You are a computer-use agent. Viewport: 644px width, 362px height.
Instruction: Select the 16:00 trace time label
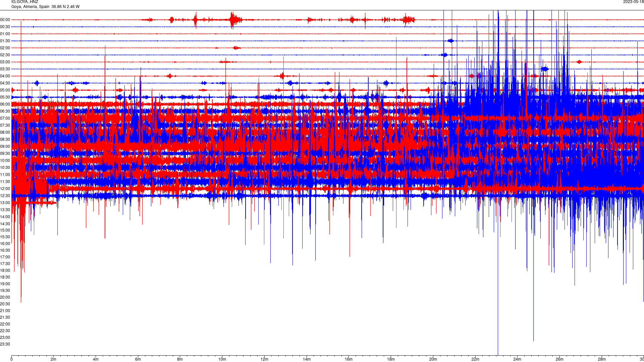tap(5, 244)
